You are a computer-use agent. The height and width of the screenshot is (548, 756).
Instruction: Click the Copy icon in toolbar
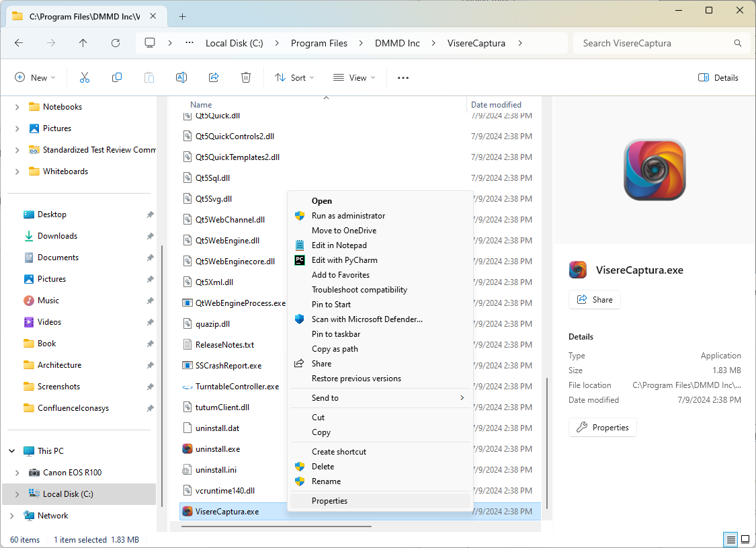click(x=117, y=78)
